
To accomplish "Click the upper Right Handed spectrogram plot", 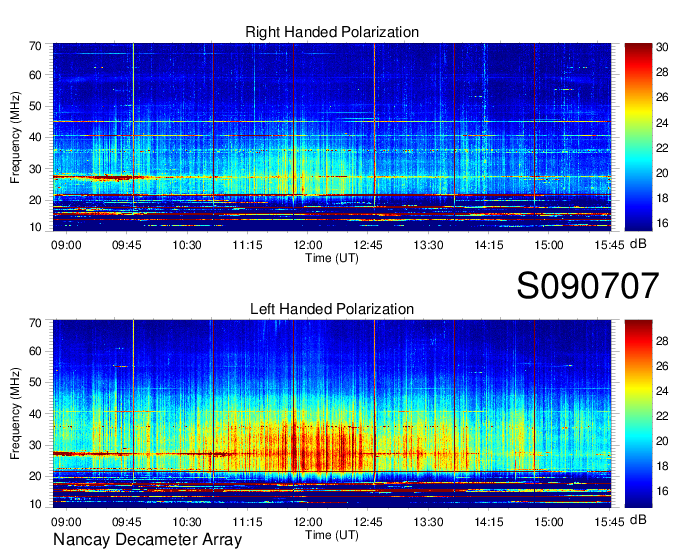I will (332, 137).
